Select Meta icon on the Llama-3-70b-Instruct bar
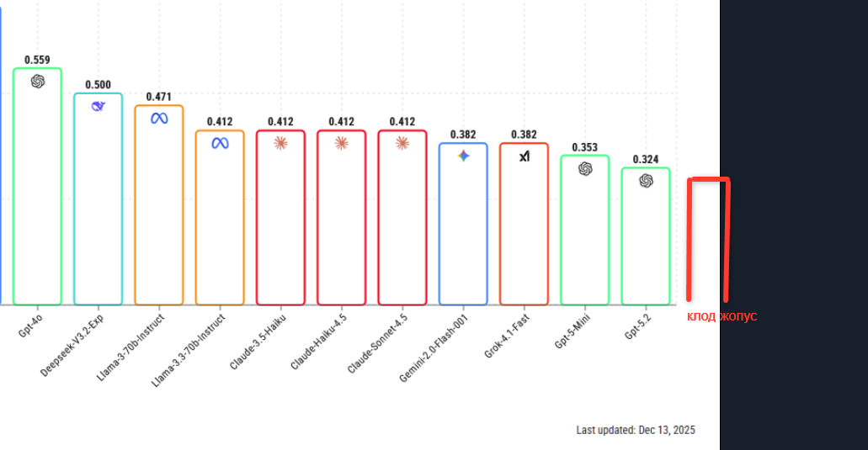The image size is (868, 450). (x=159, y=119)
